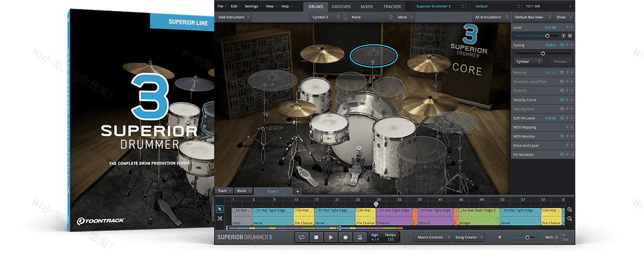Image resolution: width=644 pixels, height=262 pixels.
Task: Open the Show dropdown
Action: pos(563,17)
